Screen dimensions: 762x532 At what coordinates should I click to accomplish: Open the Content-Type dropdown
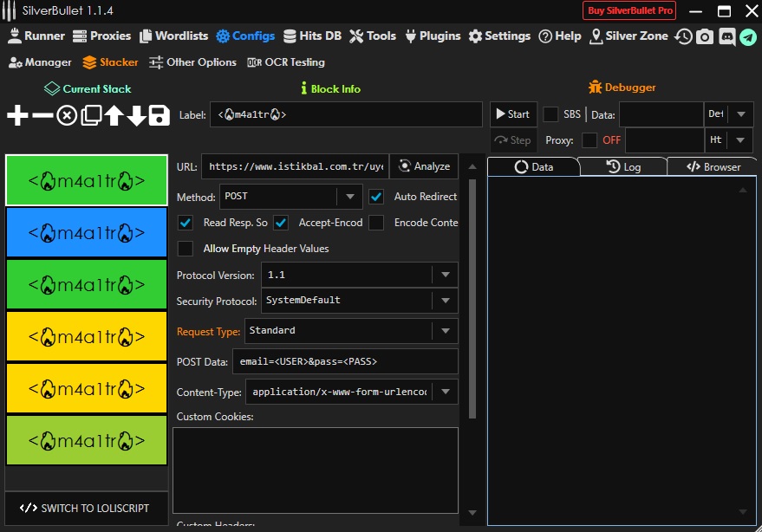tap(445, 392)
